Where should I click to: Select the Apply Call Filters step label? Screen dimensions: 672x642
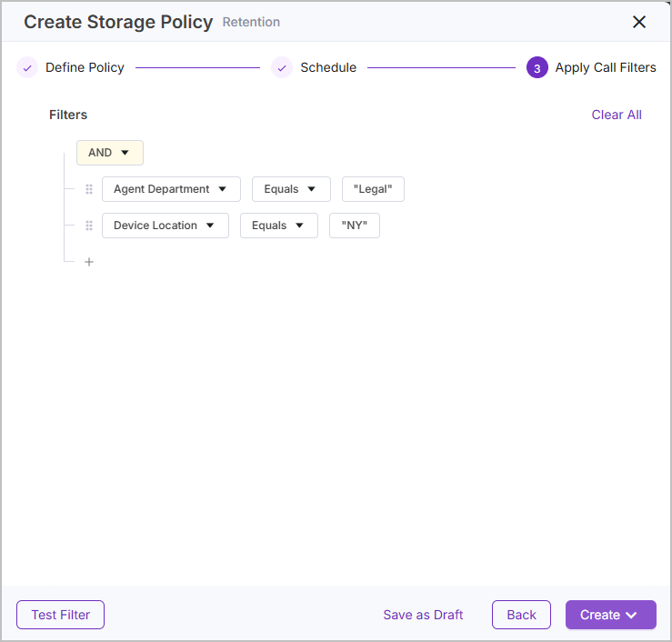tap(606, 67)
